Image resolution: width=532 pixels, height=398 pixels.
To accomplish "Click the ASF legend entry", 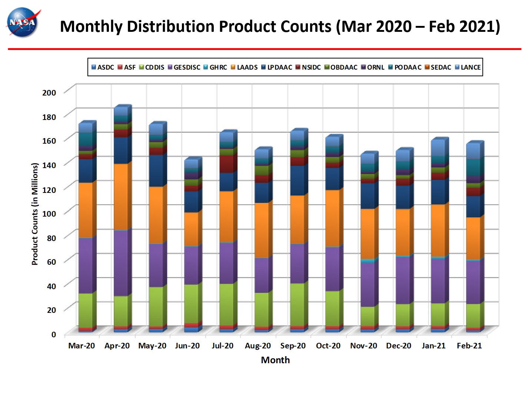I will (127, 67).
